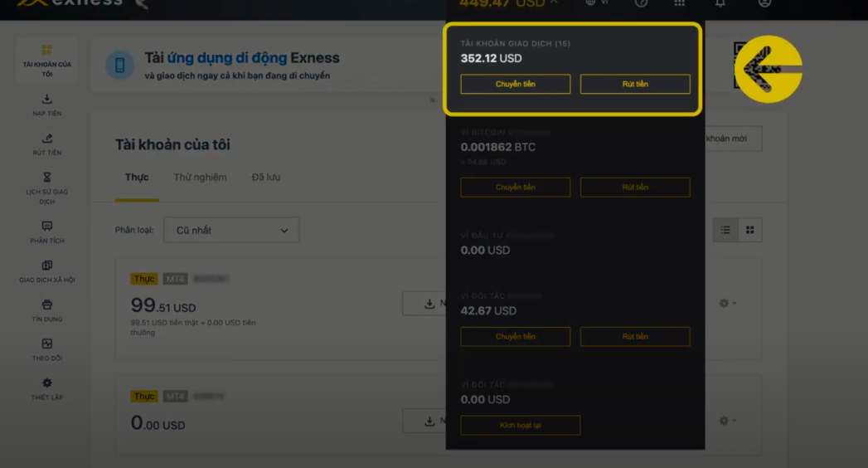Open Tín dụng sidebar item
Screen dimensions: 868x468
[47, 310]
